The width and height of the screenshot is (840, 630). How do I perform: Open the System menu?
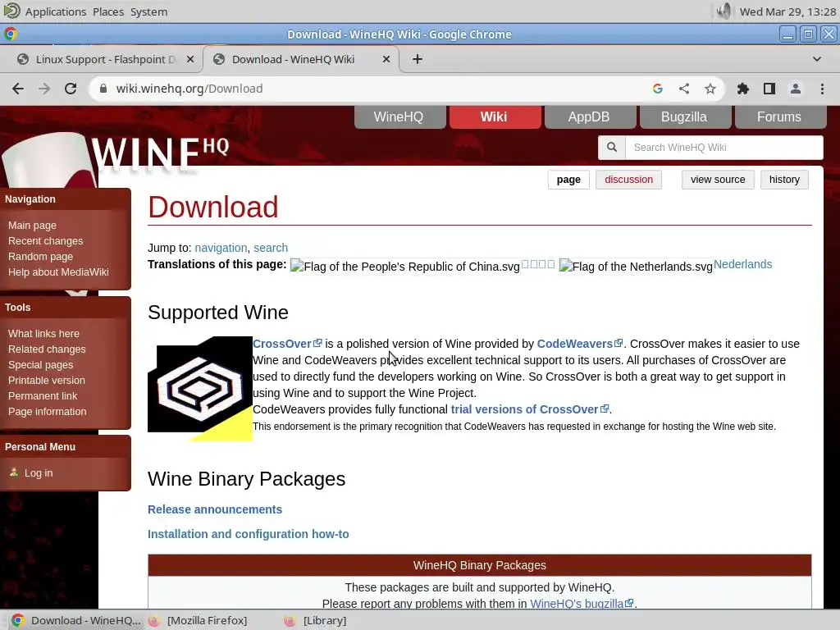[x=149, y=11]
